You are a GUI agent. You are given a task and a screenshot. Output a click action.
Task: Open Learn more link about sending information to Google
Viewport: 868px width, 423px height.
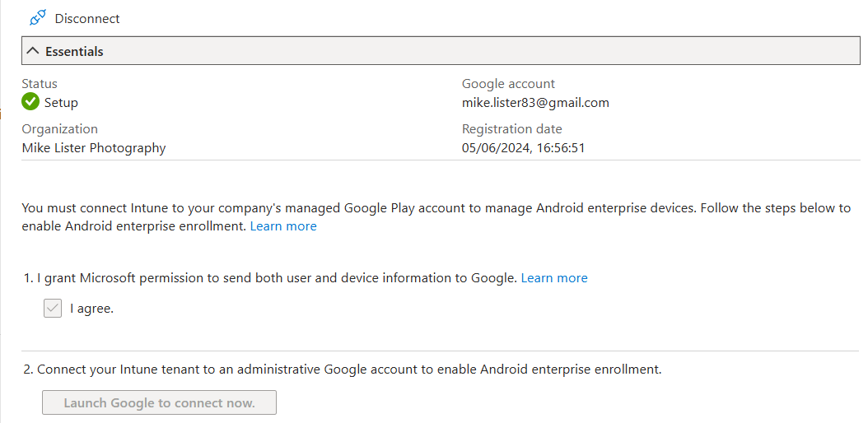click(x=554, y=278)
